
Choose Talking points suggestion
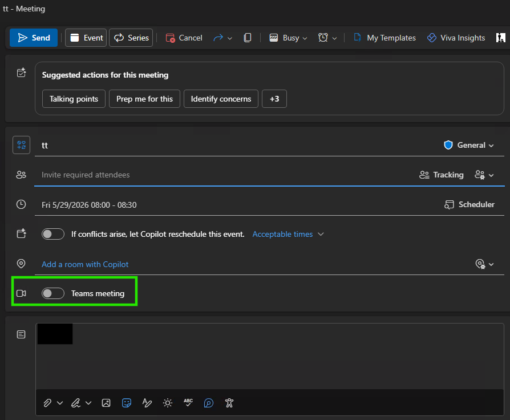tap(74, 99)
